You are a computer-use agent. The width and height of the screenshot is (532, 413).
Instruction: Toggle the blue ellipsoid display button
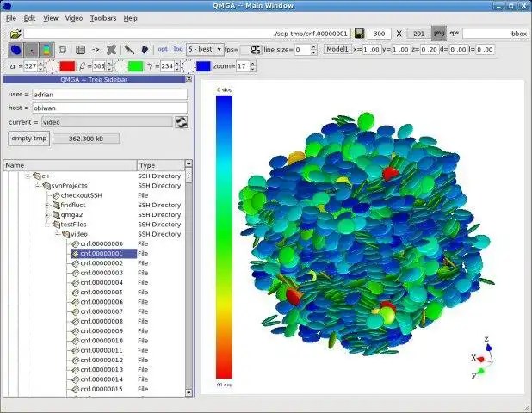click(15, 50)
